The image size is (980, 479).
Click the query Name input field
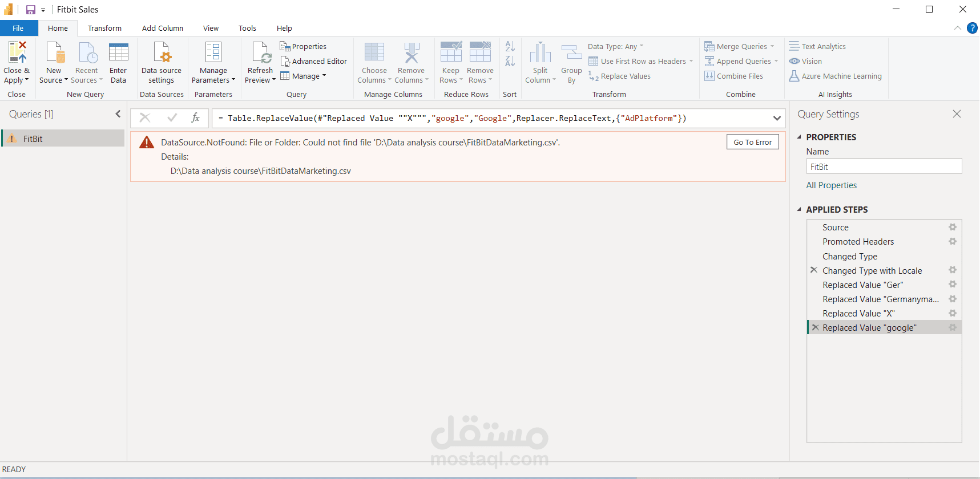click(x=884, y=167)
